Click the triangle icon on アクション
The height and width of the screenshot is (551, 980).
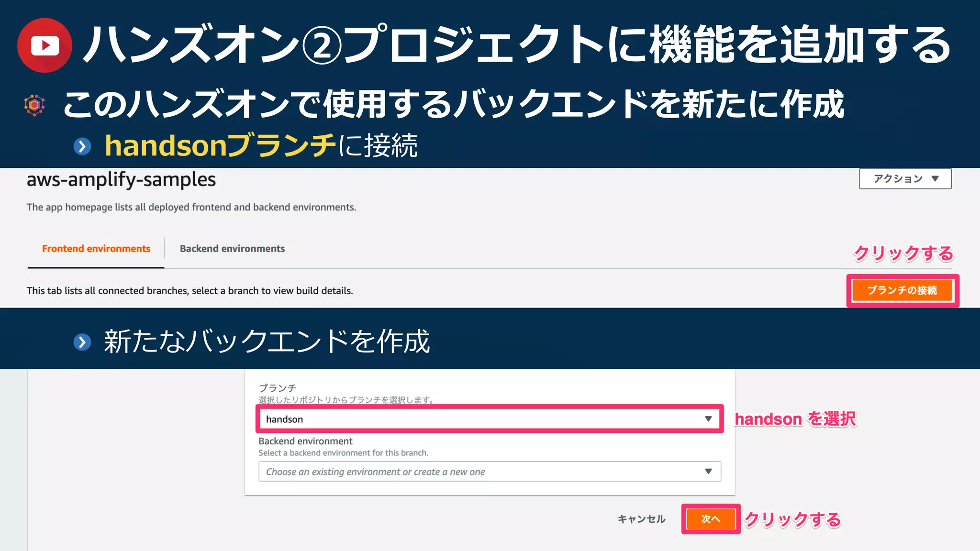[935, 179]
